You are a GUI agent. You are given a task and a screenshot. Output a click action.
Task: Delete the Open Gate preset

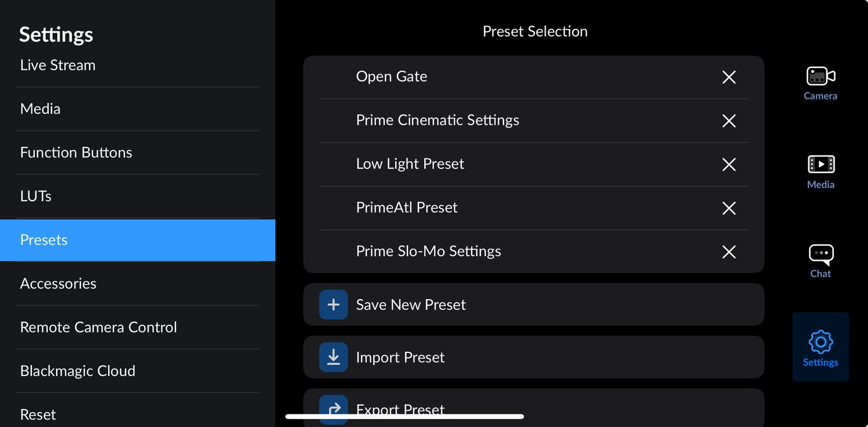pos(729,77)
